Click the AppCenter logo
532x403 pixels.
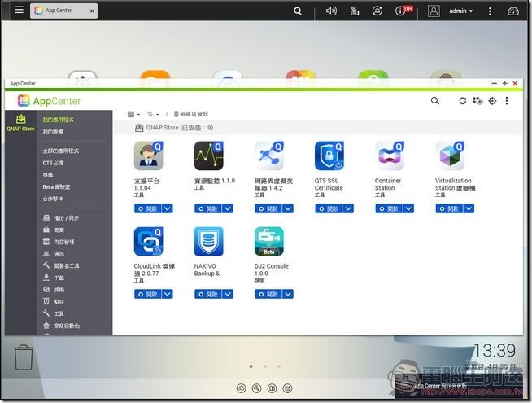point(50,101)
